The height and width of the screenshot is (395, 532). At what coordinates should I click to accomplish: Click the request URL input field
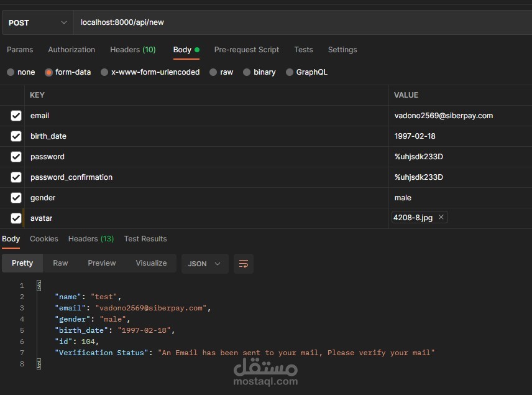tap(298, 22)
